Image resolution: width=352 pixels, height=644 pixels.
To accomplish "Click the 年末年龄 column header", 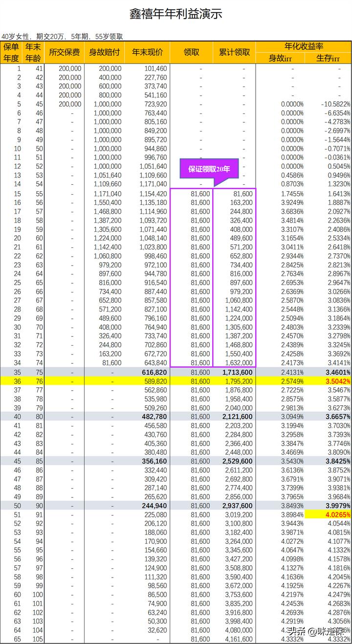I will click(x=33, y=52).
